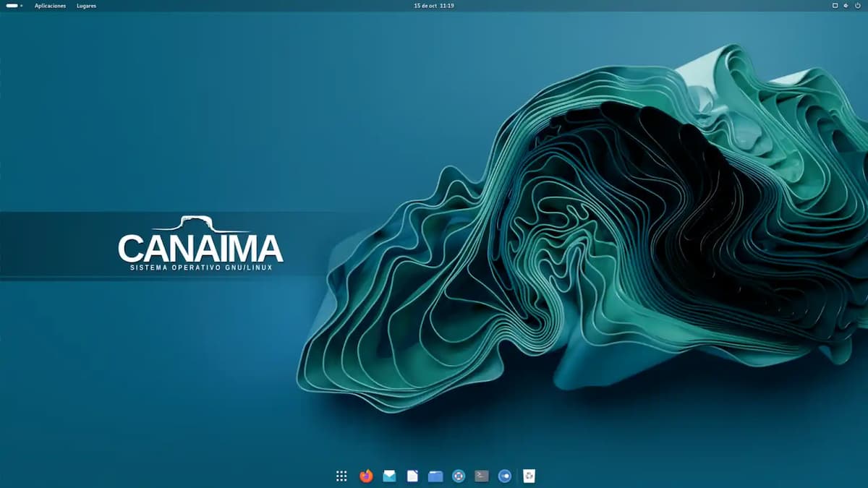The image size is (868, 488).
Task: Open the blue toggle settings app icon
Action: click(505, 476)
